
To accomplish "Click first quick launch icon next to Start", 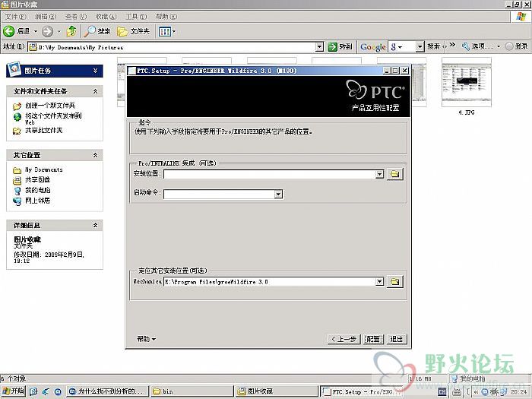I will tap(33, 391).
